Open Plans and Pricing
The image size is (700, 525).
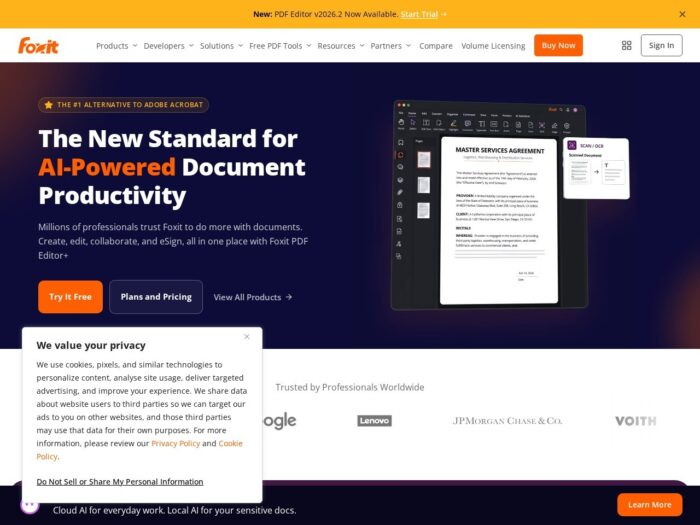coord(156,297)
